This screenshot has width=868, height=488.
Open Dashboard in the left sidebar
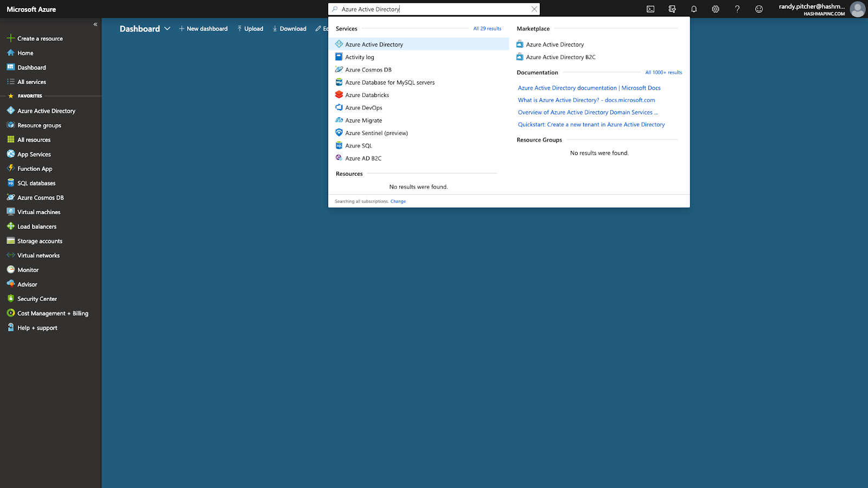pyautogui.click(x=31, y=68)
